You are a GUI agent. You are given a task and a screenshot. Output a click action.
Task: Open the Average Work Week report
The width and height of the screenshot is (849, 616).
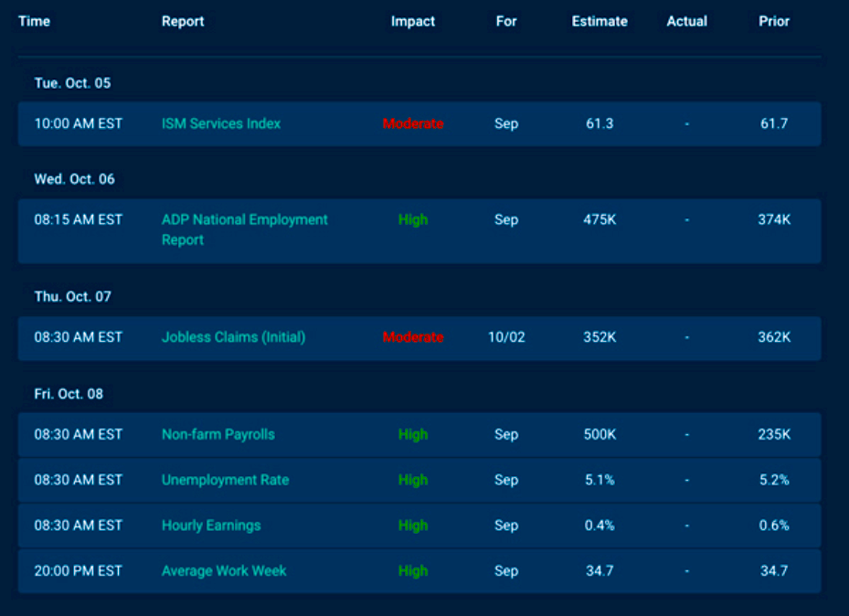pos(224,571)
